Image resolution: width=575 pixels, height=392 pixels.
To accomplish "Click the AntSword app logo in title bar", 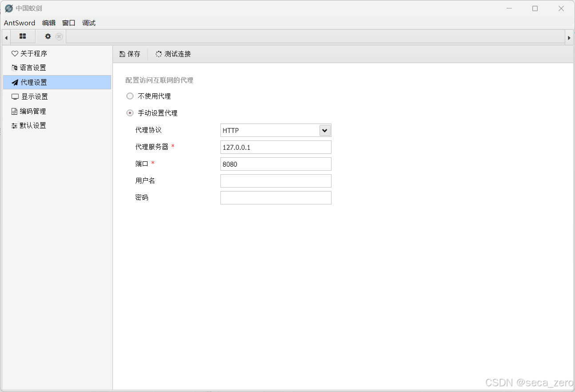I will point(9,8).
